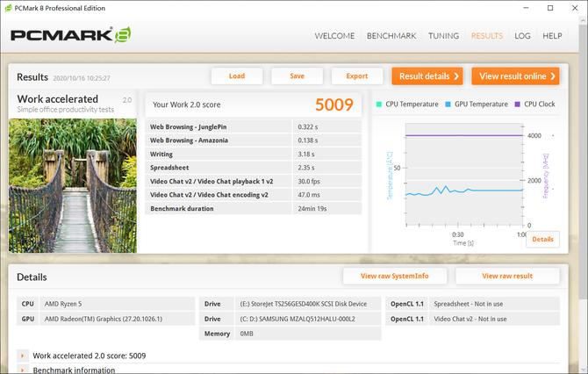The image size is (588, 374).
Task: Click the chevron on Result details button
Action: [456, 76]
